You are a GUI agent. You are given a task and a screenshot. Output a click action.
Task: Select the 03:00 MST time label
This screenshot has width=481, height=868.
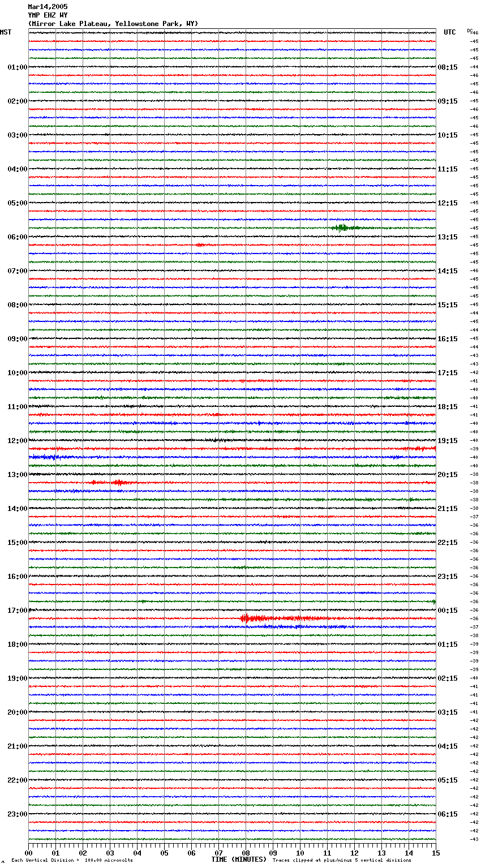[x=18, y=135]
